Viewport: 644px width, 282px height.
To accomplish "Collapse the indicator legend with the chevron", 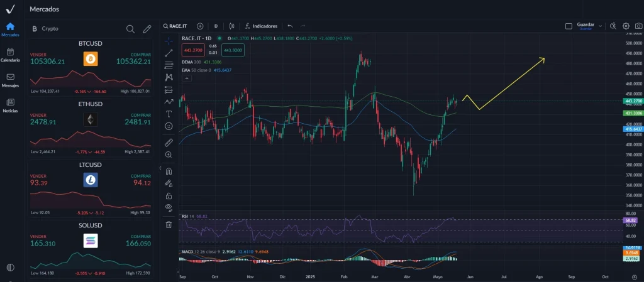I will [186, 78].
